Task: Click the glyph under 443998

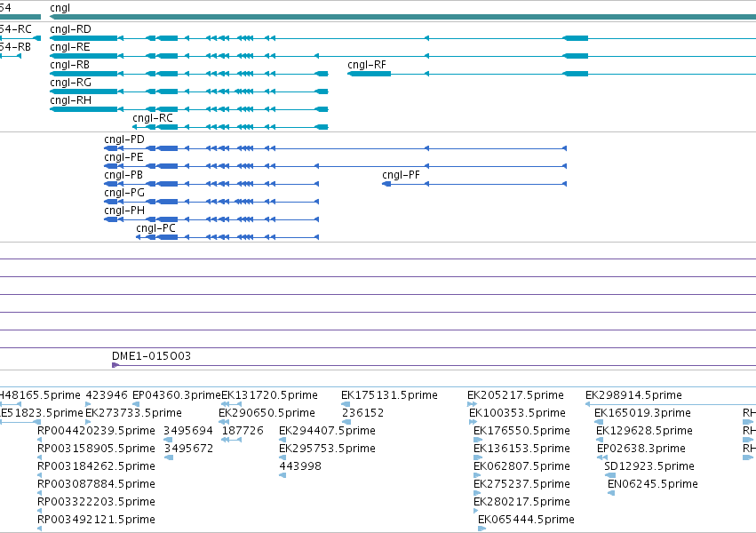Action: (283, 475)
